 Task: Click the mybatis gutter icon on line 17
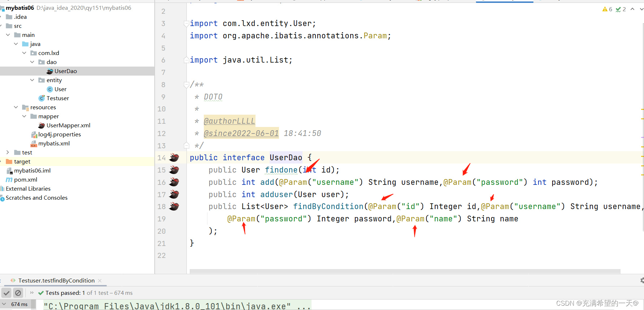tap(174, 194)
